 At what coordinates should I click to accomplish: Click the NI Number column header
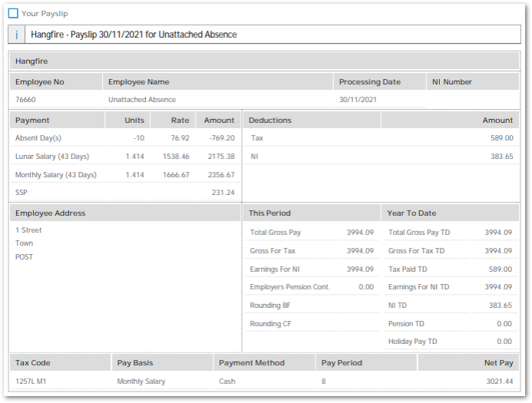coord(452,82)
